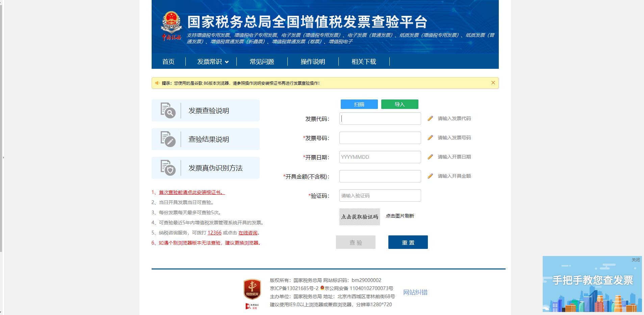Click the pencil icon next to 请输入发票代码
644x315 pixels.
click(x=430, y=118)
